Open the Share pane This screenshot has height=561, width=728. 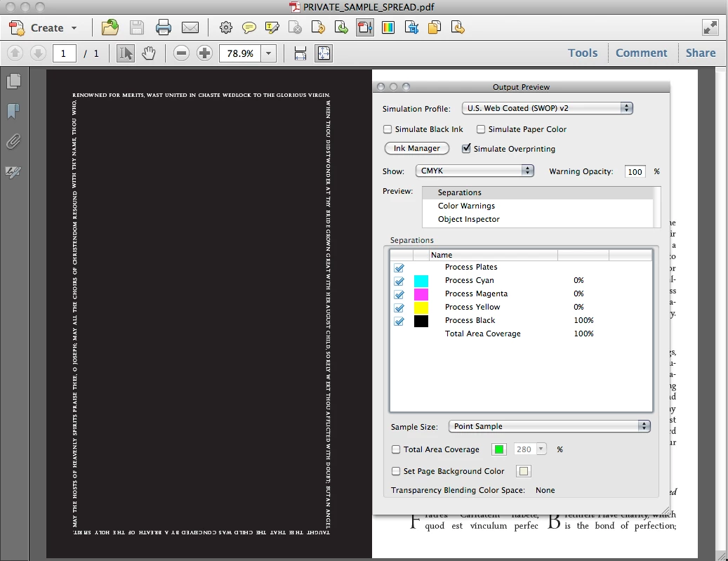click(701, 53)
